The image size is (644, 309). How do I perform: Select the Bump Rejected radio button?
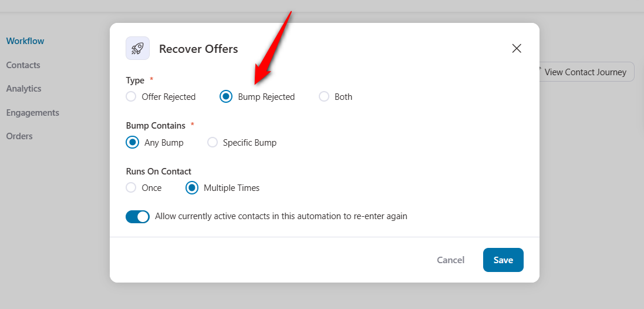click(226, 96)
